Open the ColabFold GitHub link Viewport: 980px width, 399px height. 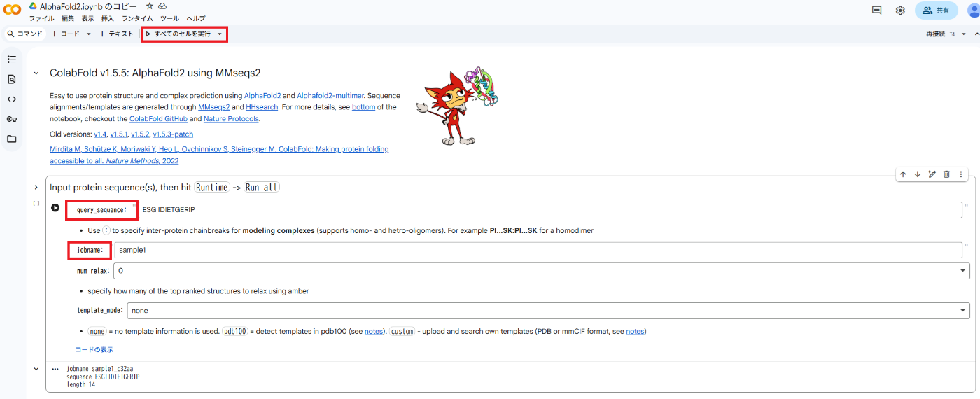click(x=158, y=119)
